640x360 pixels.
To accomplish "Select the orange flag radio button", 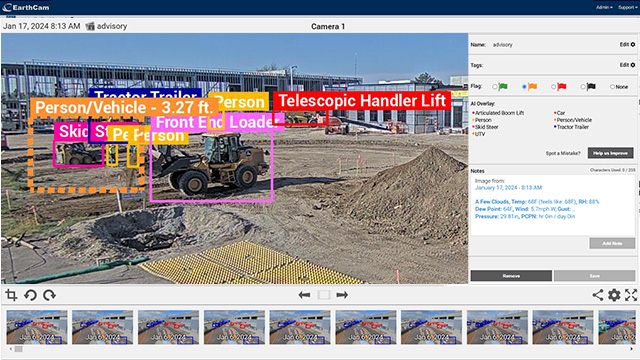I will point(524,87).
